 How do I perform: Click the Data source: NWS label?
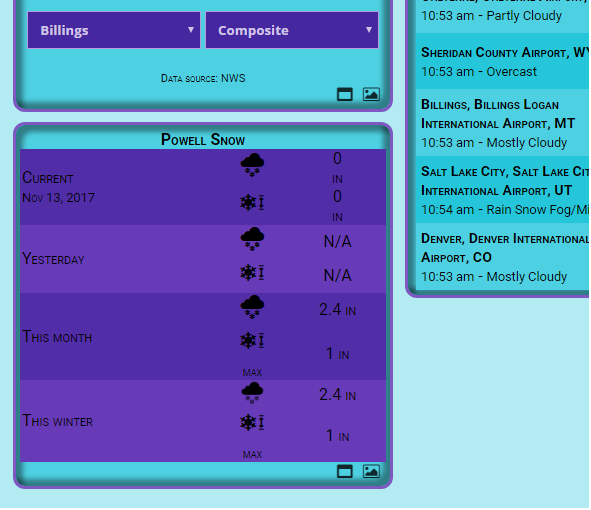click(203, 78)
